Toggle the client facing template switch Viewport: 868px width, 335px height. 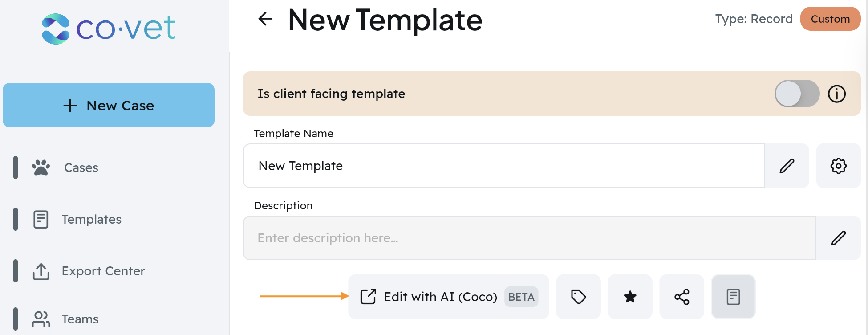coord(796,94)
